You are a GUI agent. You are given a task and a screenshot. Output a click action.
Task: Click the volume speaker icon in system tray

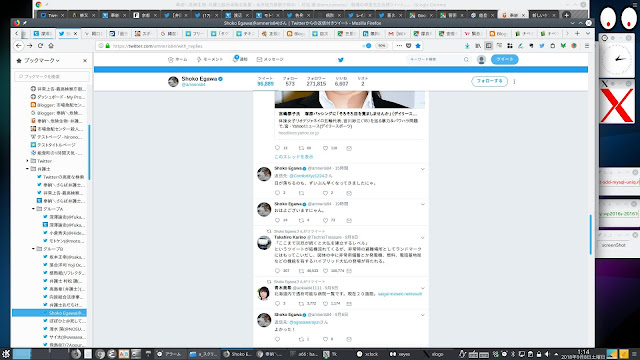[547, 354]
